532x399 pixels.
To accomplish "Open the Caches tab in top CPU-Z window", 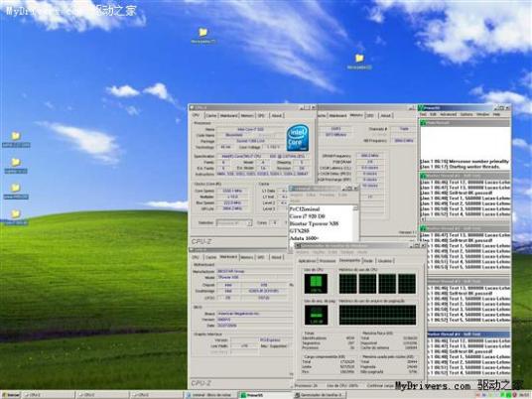I will 210,116.
